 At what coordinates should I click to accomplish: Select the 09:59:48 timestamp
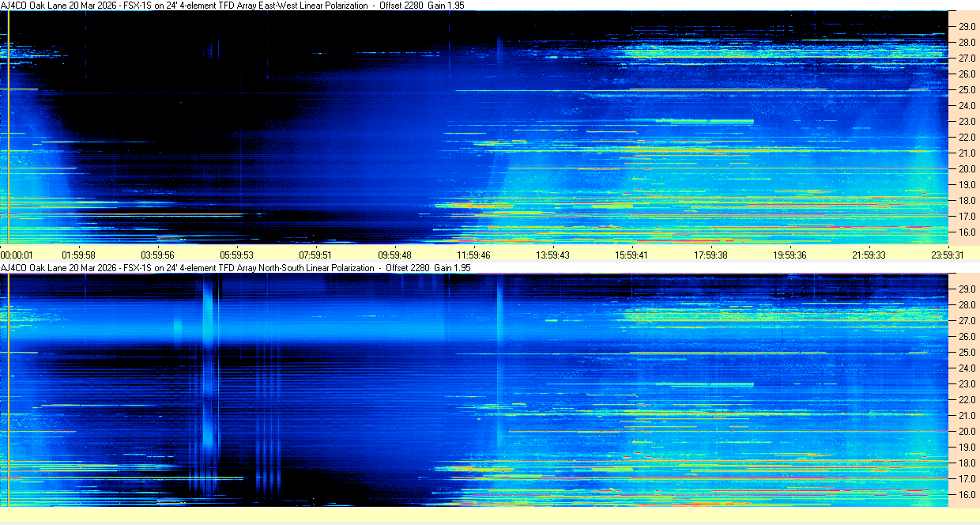(x=395, y=255)
